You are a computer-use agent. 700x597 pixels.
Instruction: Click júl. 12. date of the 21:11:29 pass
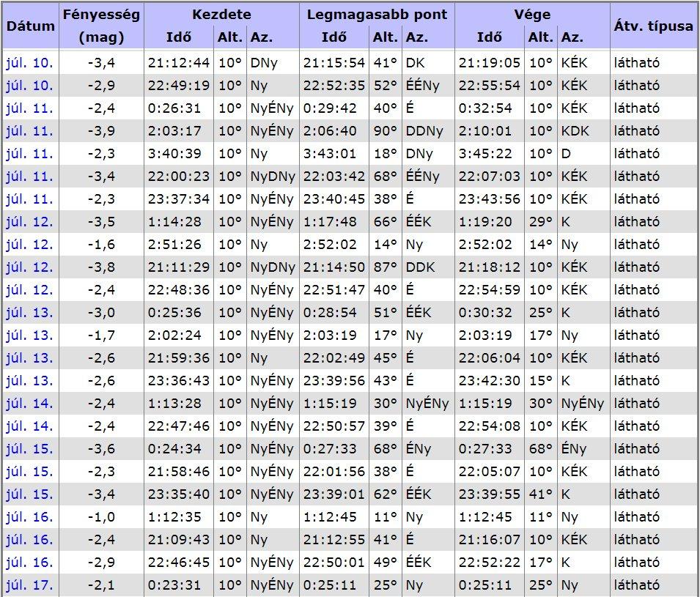point(29,267)
